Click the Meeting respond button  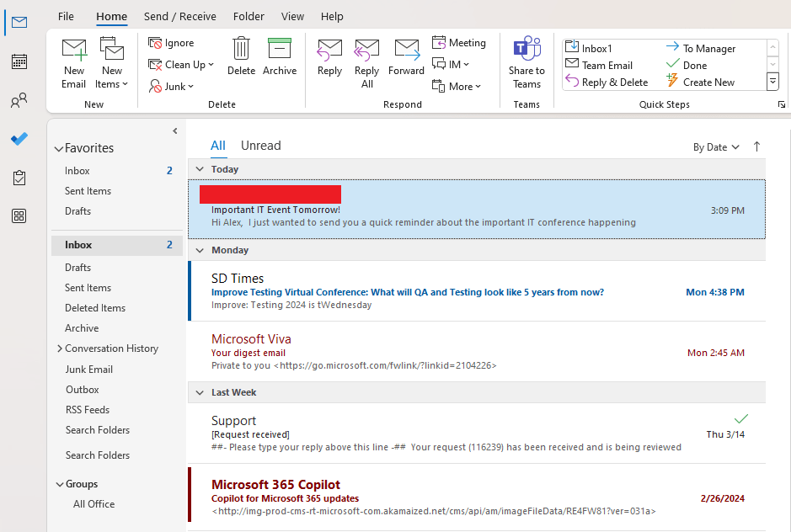tap(459, 43)
